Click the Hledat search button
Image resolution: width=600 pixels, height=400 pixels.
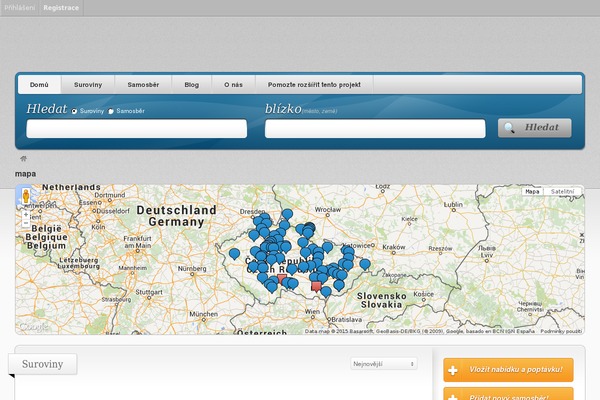[535, 128]
